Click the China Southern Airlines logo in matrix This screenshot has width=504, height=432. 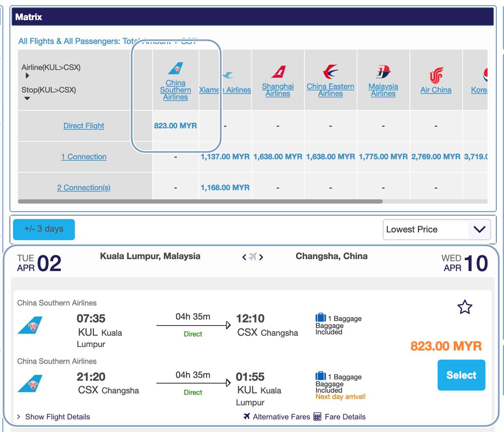tap(176, 68)
